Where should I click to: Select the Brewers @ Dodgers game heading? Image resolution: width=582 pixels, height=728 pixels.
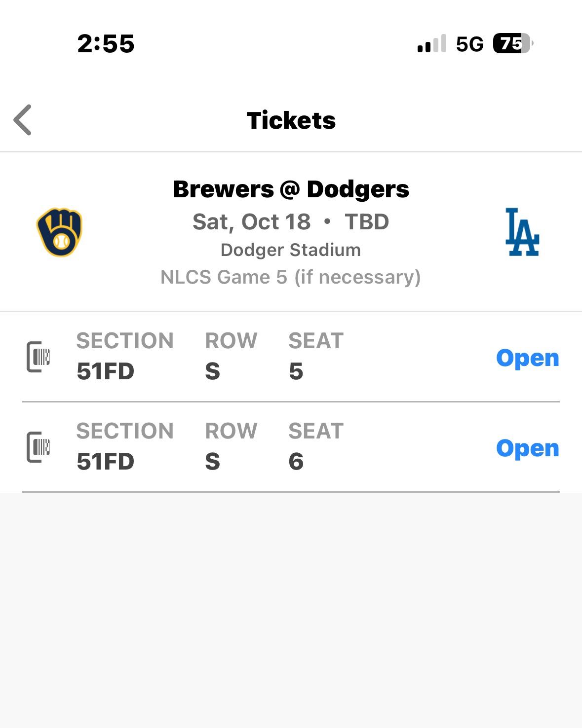tap(291, 189)
